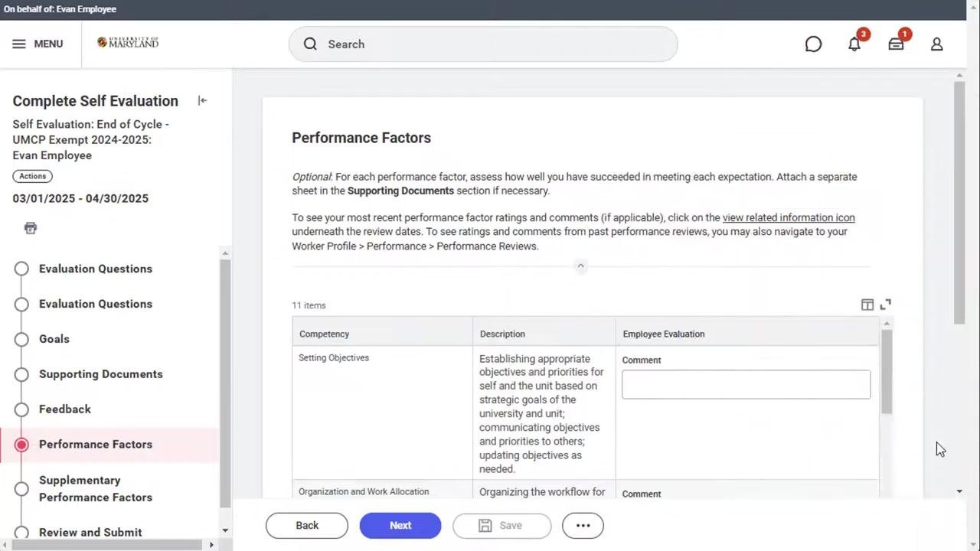Select the first Evaluation Questions step

click(96, 269)
